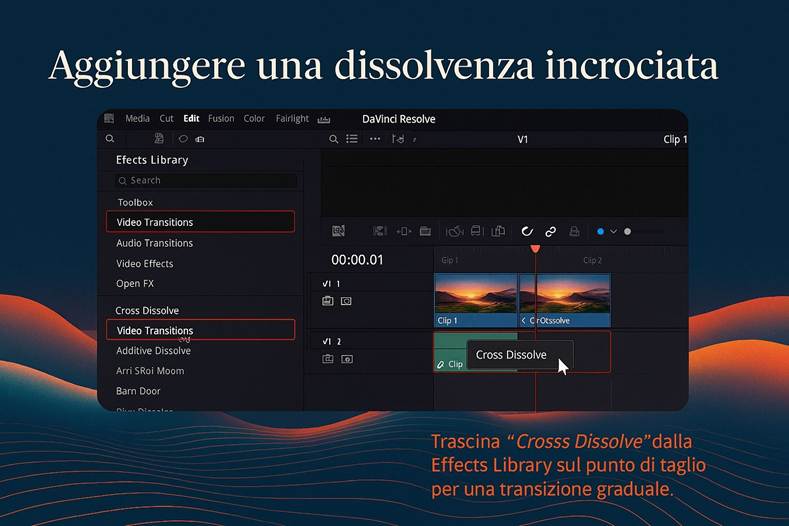Switch to list view icon
This screenshot has width=789, height=526.
(352, 138)
